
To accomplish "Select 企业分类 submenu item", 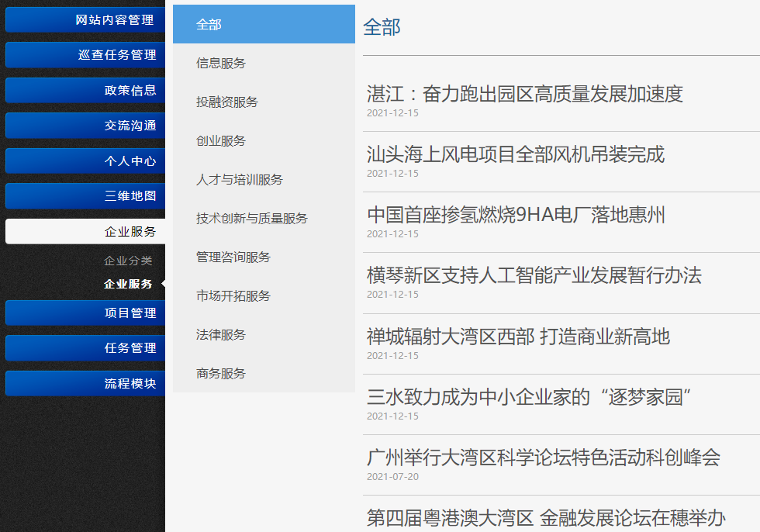I will [128, 261].
